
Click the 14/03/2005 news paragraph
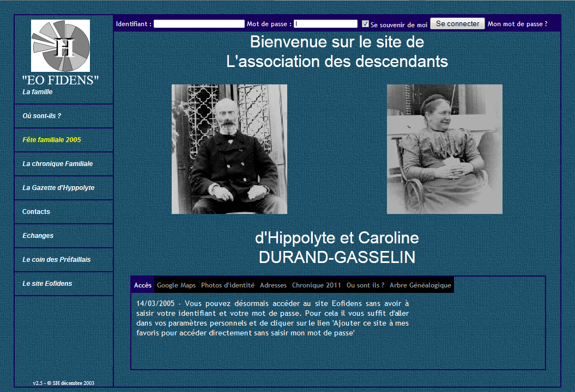273,318
